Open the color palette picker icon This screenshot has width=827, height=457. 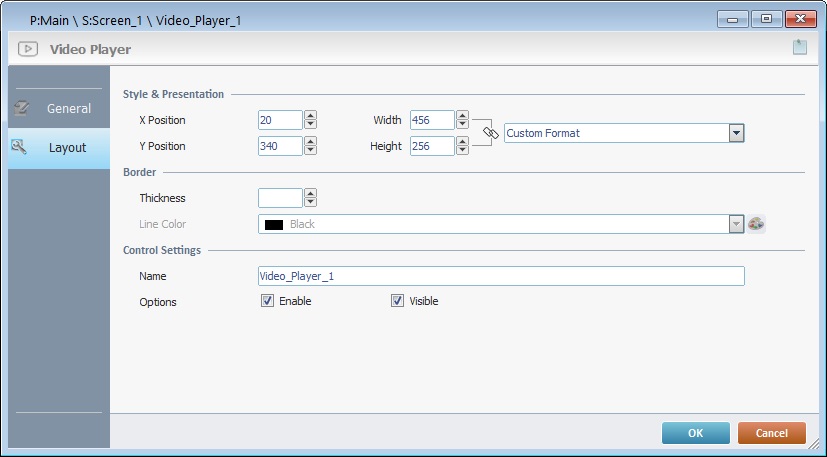click(756, 224)
